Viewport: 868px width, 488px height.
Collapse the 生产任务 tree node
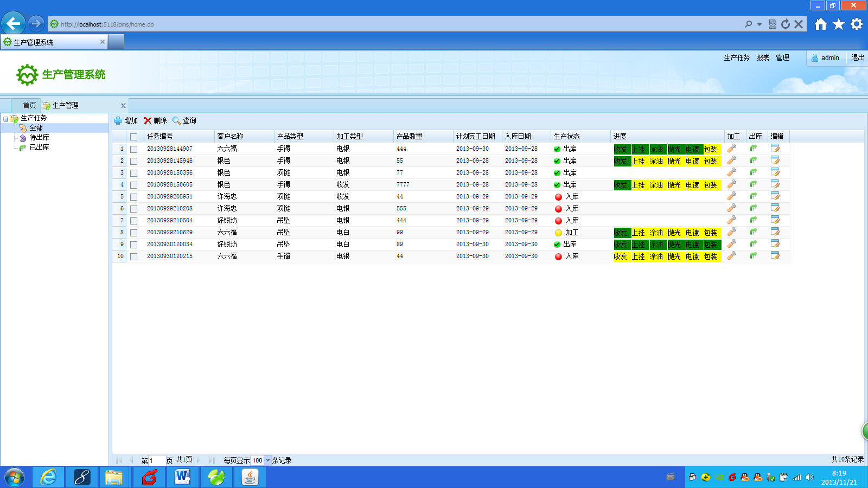5,118
